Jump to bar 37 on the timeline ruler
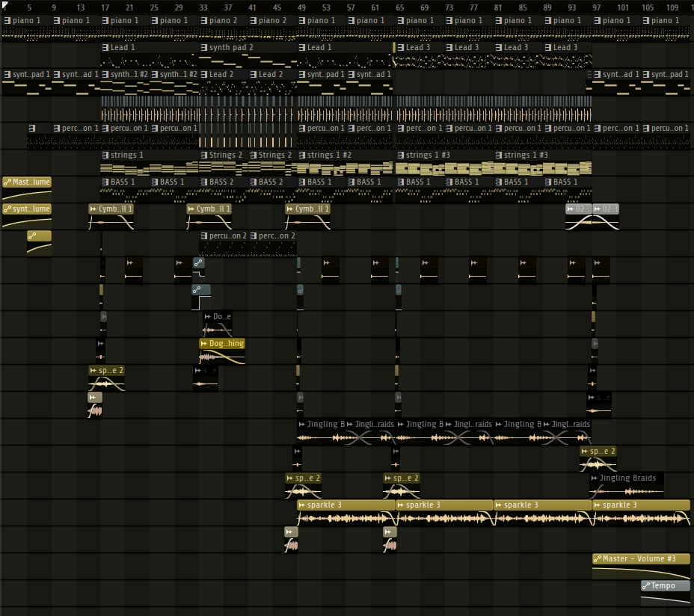The height and width of the screenshot is (616, 694). pos(228,7)
